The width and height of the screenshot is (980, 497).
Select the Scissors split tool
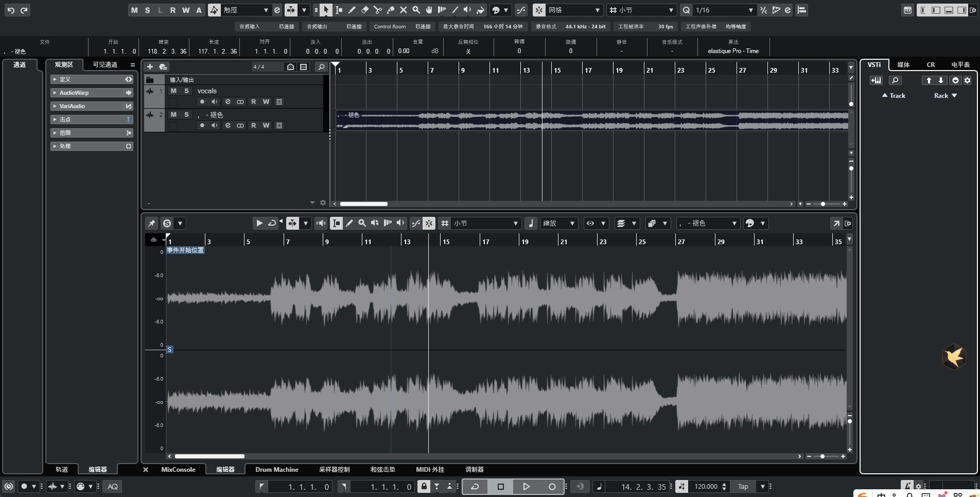pos(378,10)
